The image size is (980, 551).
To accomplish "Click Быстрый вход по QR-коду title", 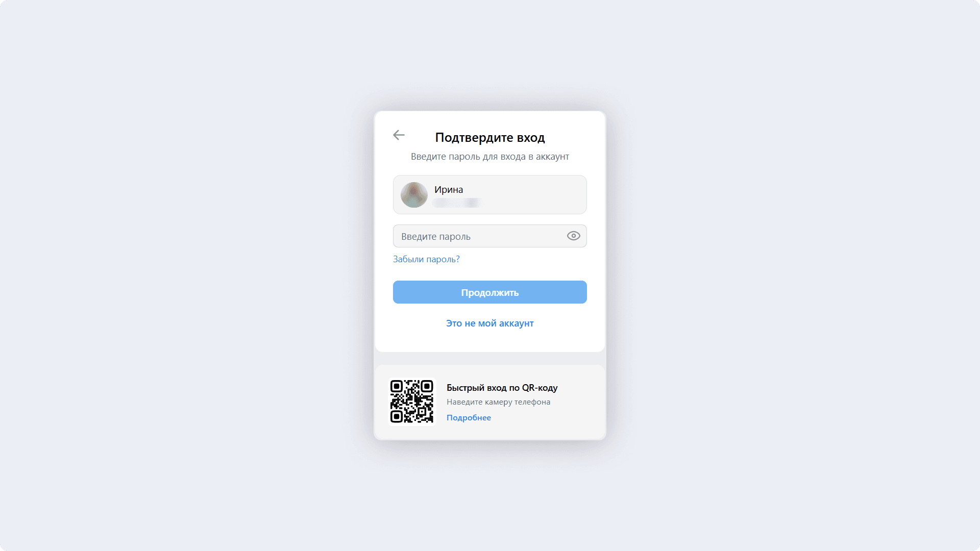I will 502,388.
